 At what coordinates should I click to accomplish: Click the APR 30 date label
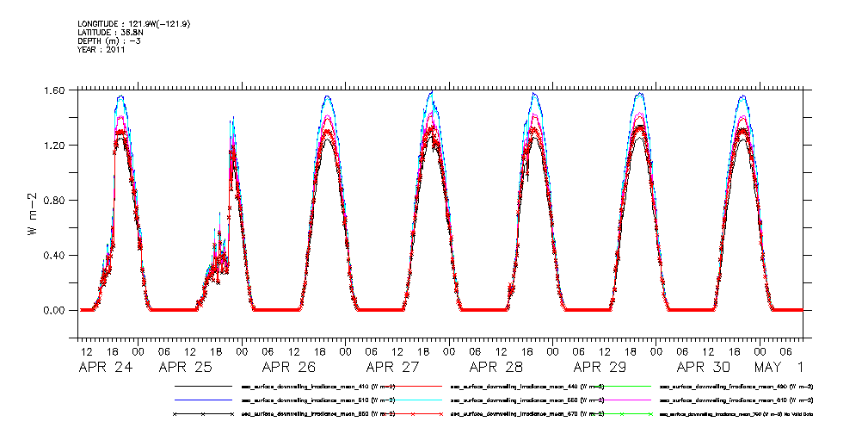coord(705,367)
